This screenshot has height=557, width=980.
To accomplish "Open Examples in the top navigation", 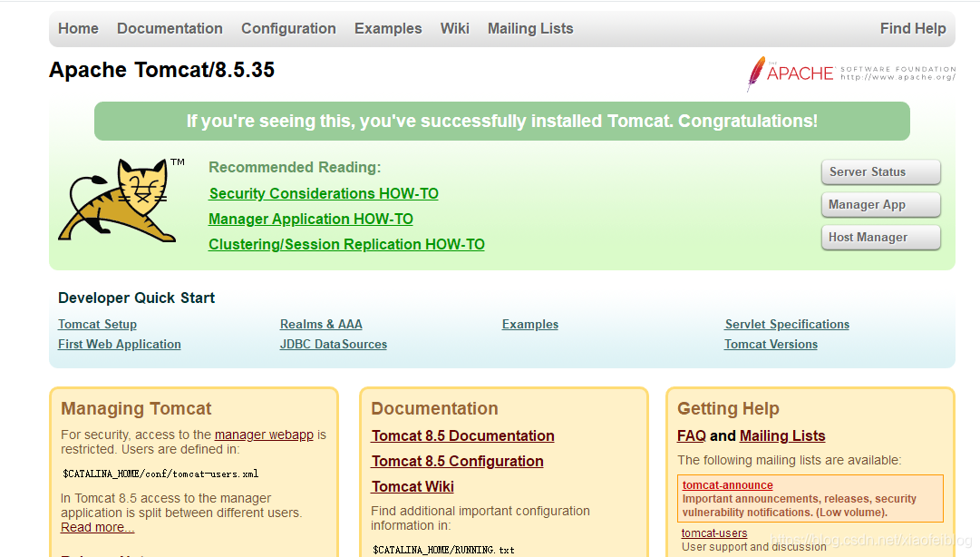I will (387, 29).
